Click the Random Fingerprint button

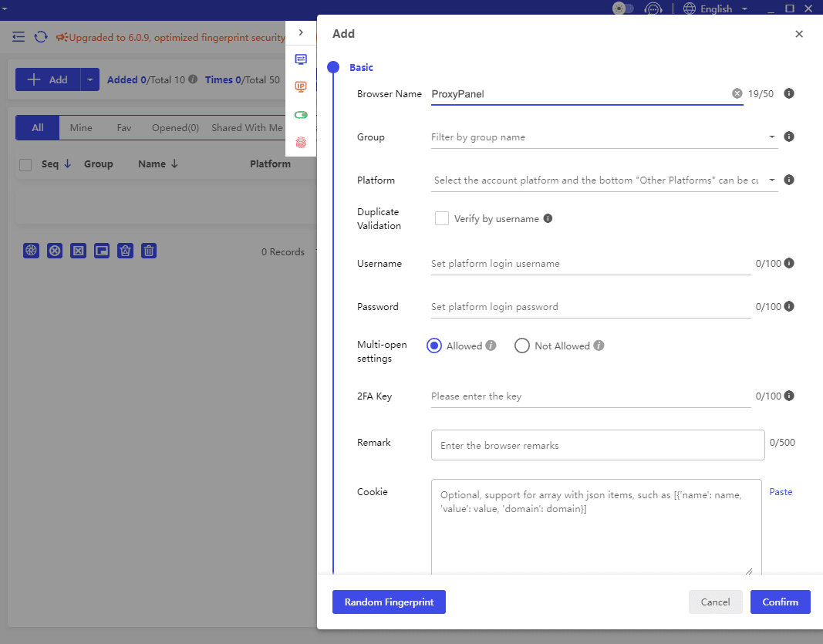[x=389, y=602]
